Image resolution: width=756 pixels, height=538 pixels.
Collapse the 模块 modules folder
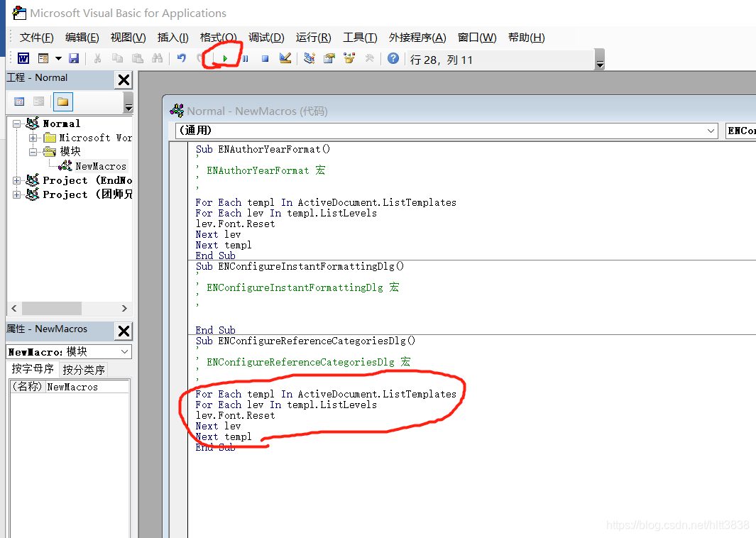tap(33, 152)
